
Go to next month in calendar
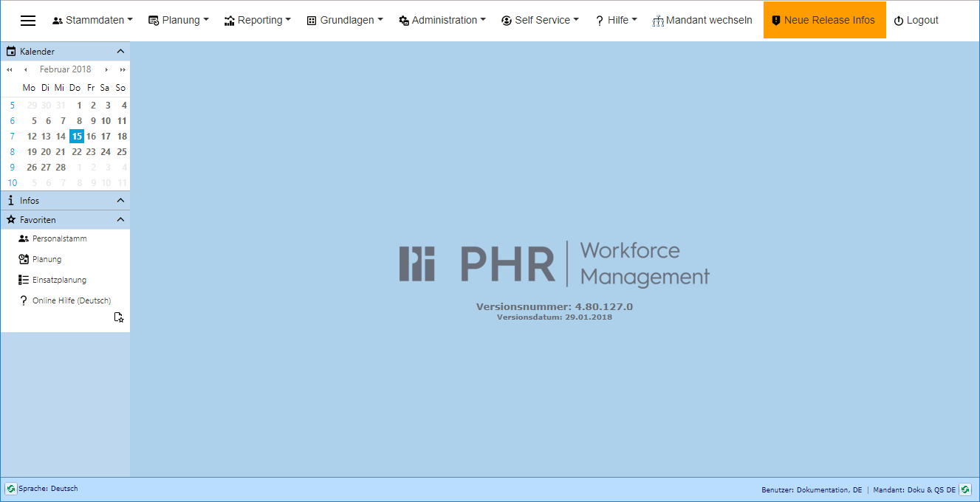(x=106, y=69)
